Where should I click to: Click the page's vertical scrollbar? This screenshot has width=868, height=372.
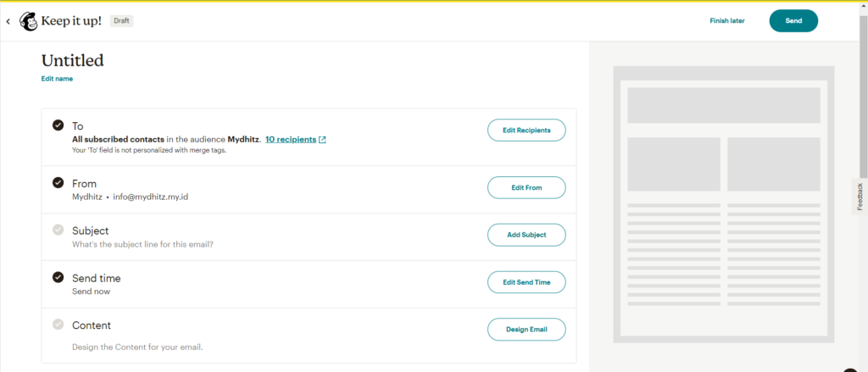tap(863, 127)
